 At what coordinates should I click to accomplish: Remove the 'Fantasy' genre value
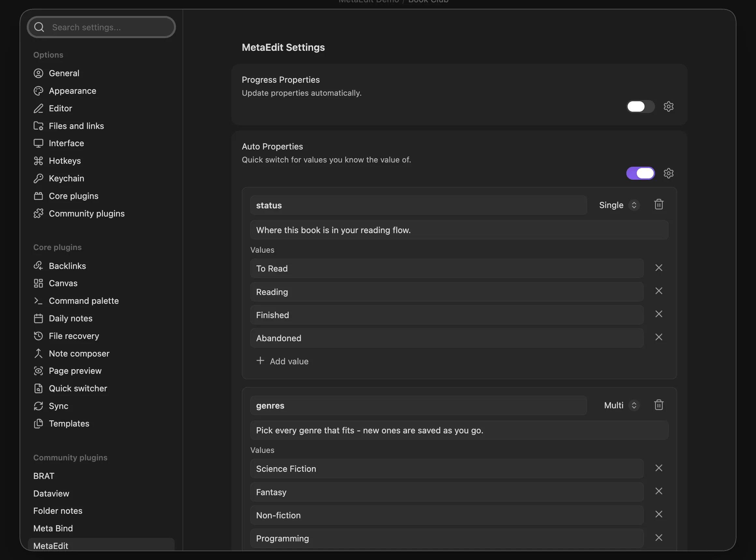coord(659,491)
